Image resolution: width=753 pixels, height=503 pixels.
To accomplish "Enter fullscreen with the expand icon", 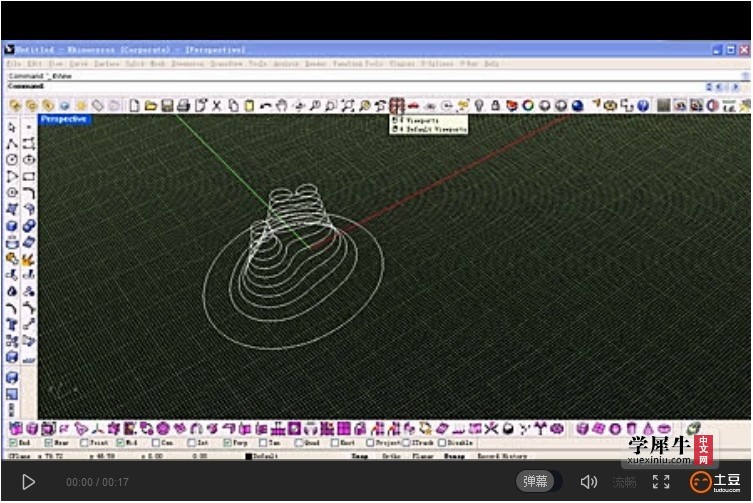I will [661, 482].
